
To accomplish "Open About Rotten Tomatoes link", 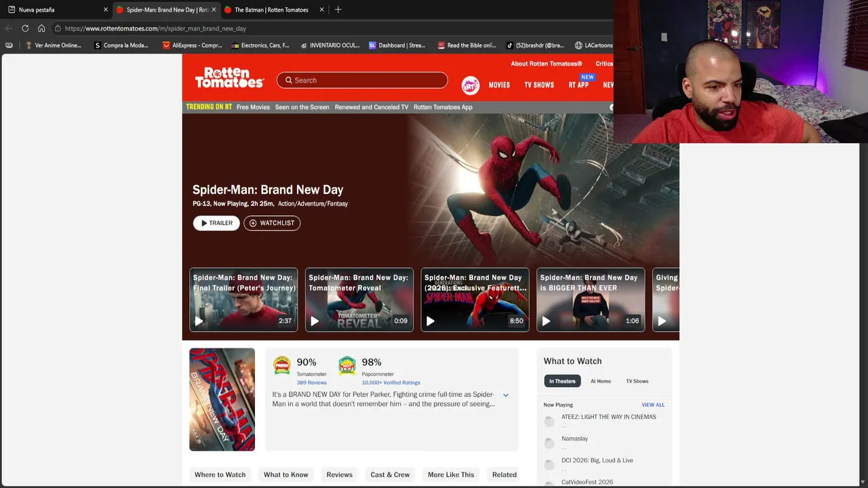I will tap(547, 64).
